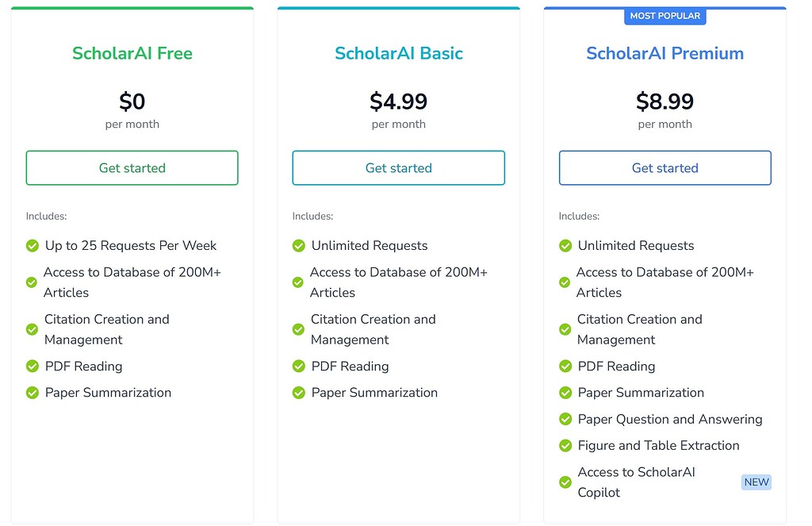Click the checkmark next to Figure and Table Extraction

(565, 445)
